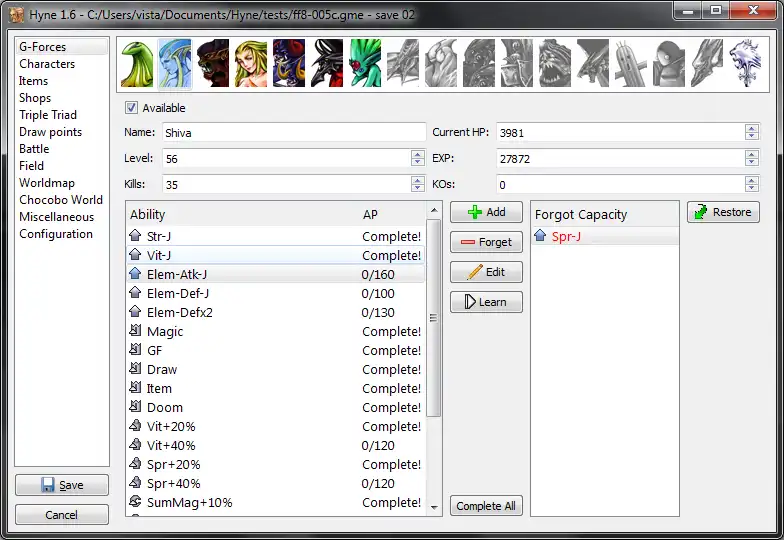
Task: Select the Vit+40% ability row
Action: [276, 445]
